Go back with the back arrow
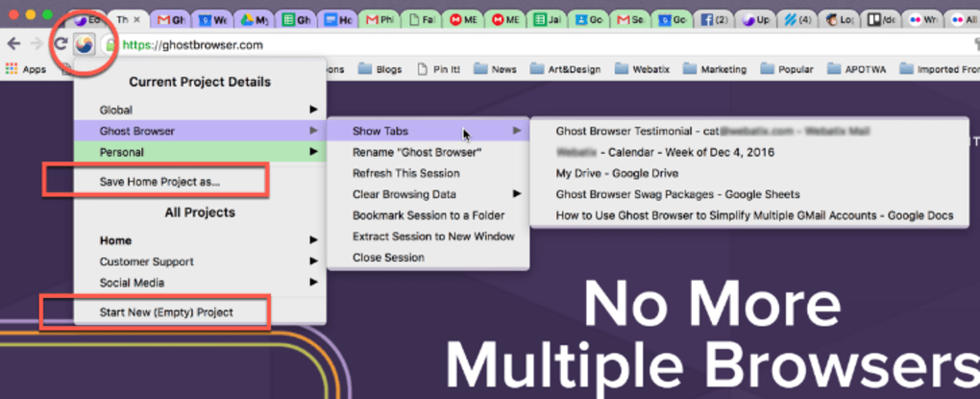This screenshot has height=399, width=980. click(13, 44)
